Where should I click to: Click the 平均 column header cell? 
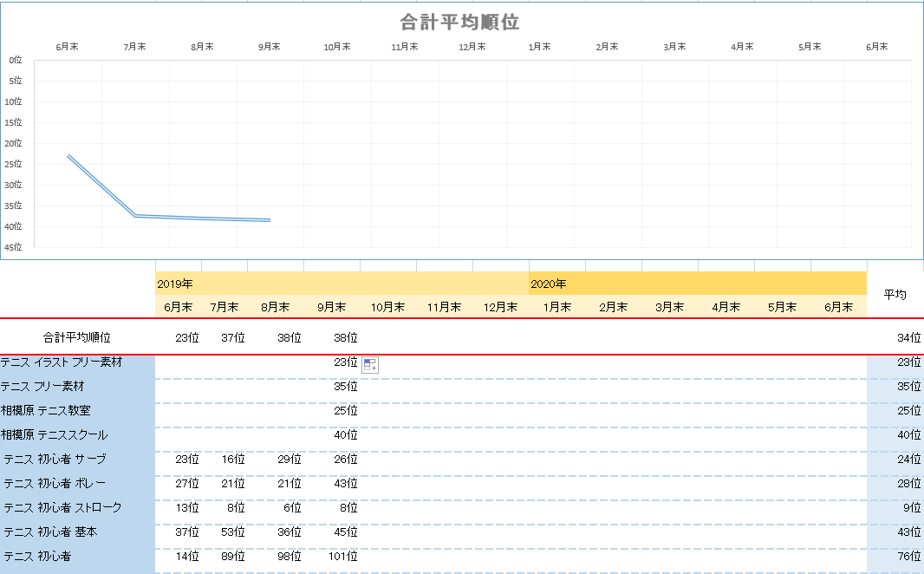point(895,295)
